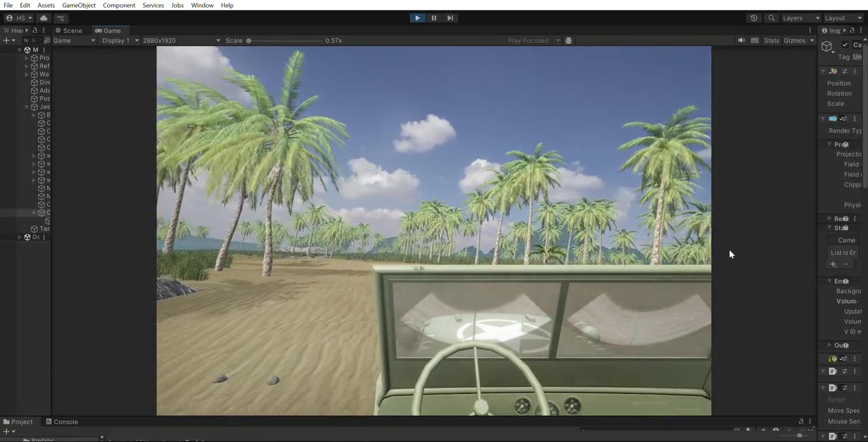
Task: Lock the Hierarchy panel
Action: click(x=36, y=31)
